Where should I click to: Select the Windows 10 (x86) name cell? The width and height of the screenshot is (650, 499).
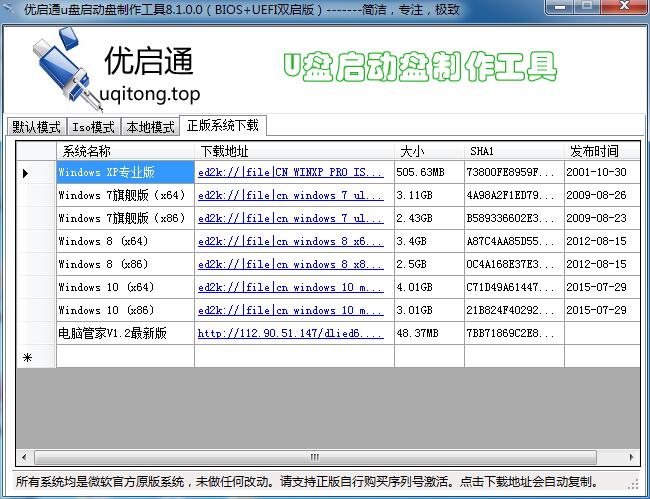tap(125, 310)
